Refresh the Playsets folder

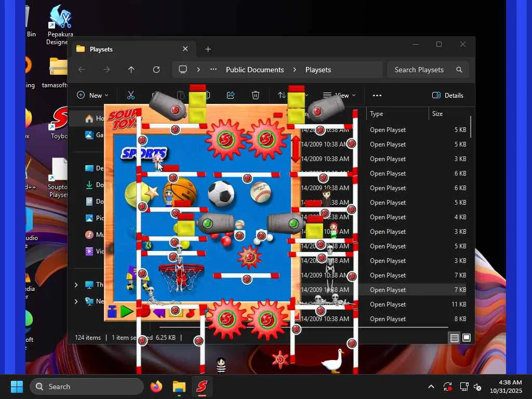[156, 70]
